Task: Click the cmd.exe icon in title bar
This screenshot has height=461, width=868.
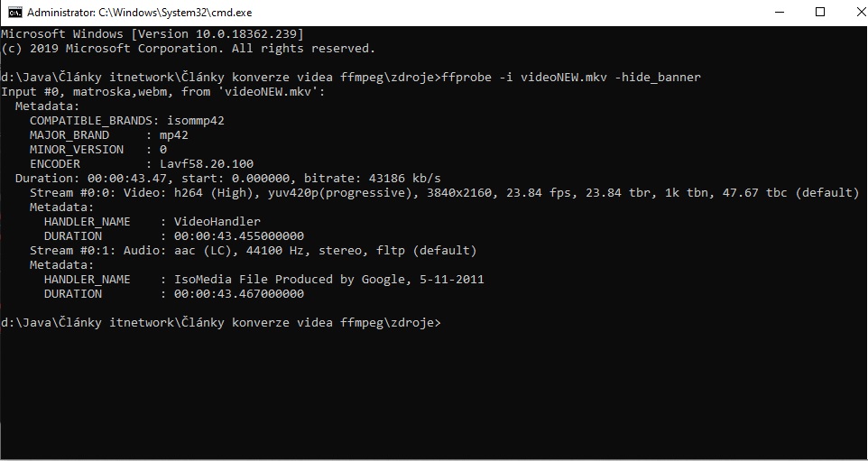Action: (14, 12)
